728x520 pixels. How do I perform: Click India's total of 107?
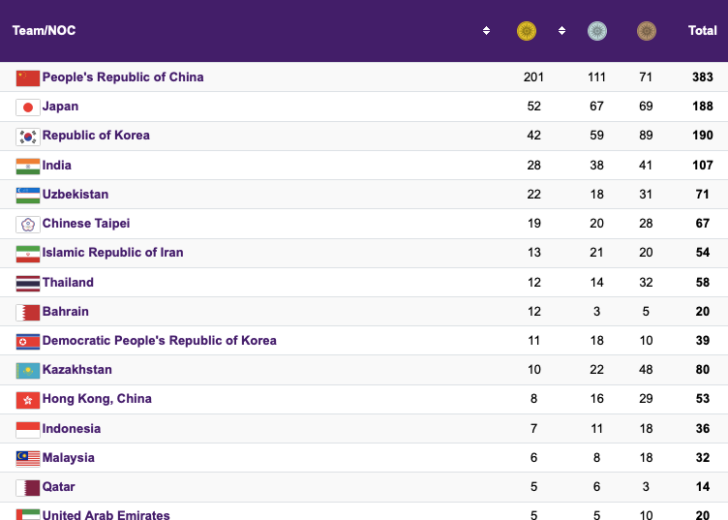tap(702, 165)
